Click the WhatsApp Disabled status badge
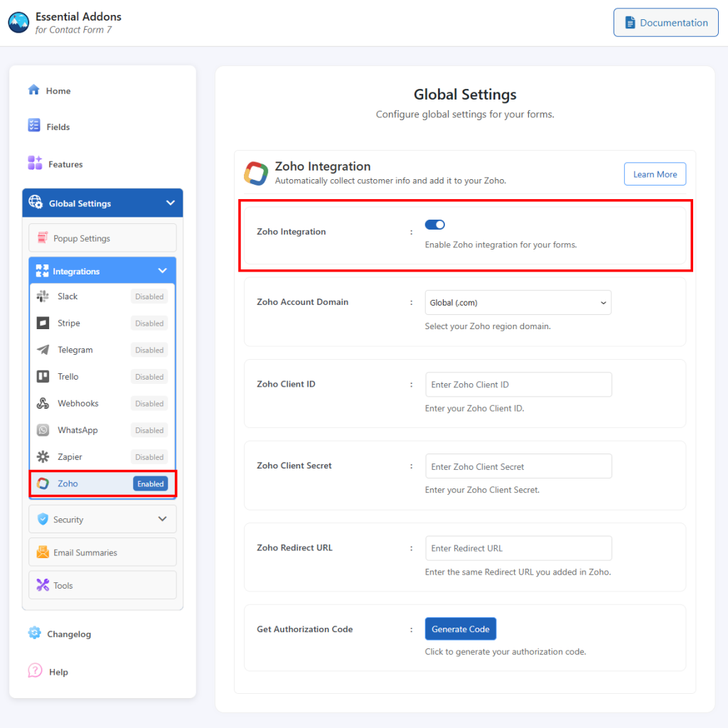Screen dimensions: 728x728 (x=149, y=430)
